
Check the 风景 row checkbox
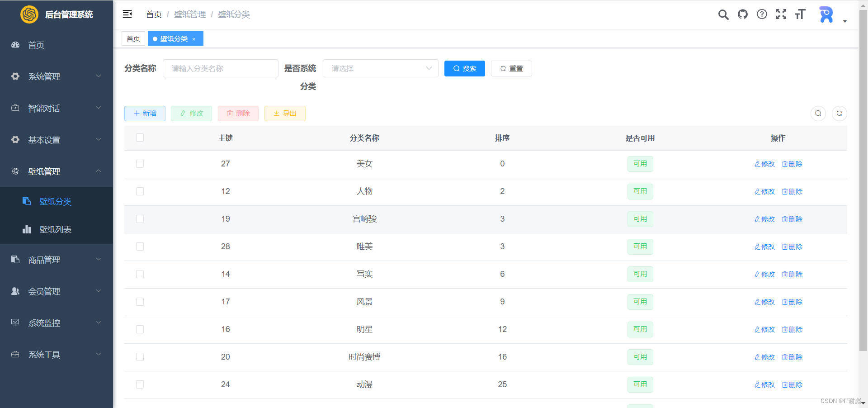coord(140,301)
